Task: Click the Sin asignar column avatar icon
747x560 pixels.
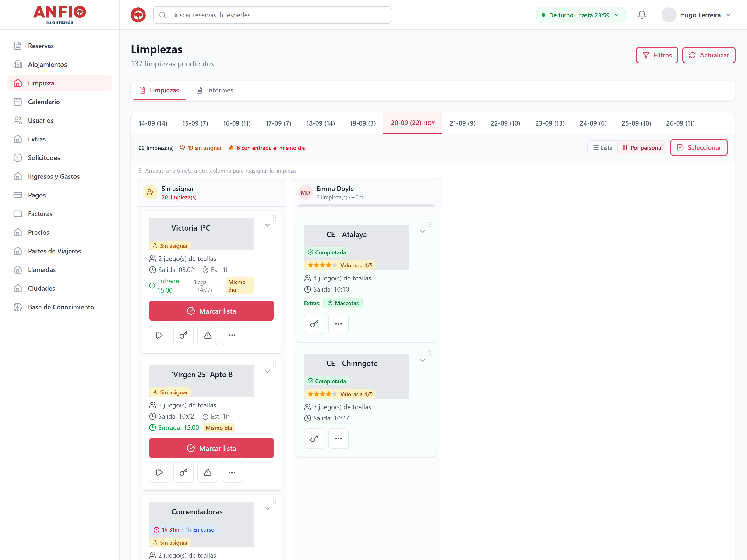Action: pyautogui.click(x=150, y=192)
